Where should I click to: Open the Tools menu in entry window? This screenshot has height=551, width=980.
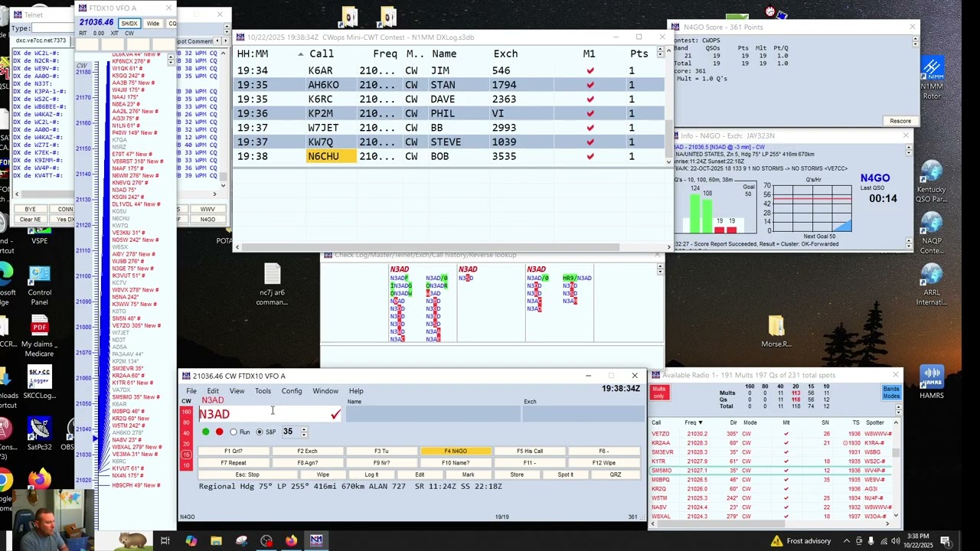click(x=263, y=391)
